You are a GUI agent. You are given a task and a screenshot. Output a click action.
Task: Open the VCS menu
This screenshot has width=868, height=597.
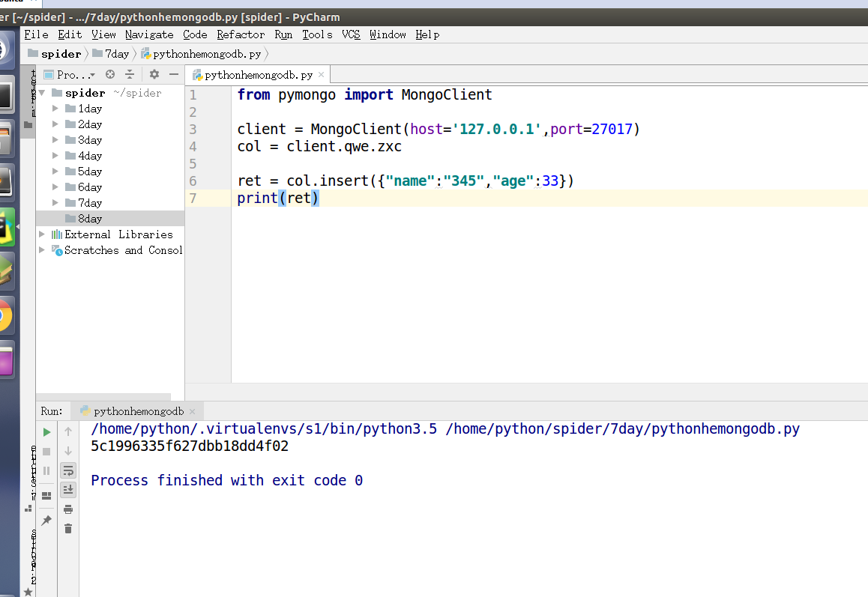(351, 35)
